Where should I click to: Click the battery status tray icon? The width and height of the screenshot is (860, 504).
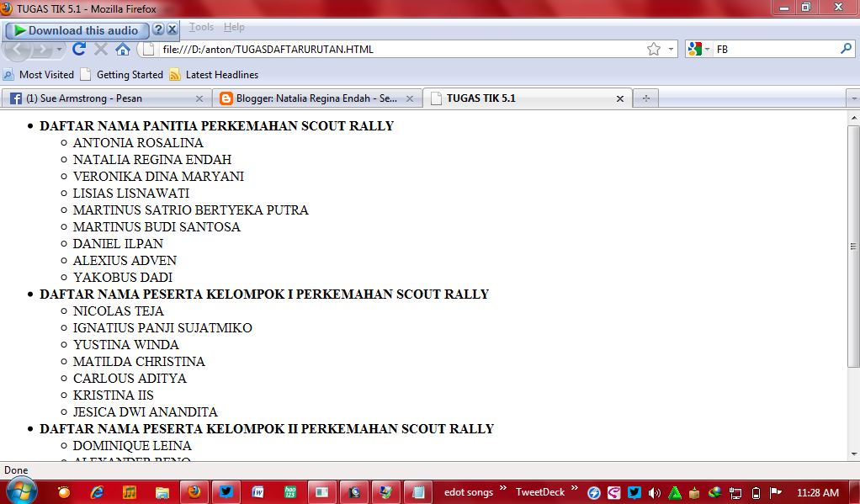pyautogui.click(x=756, y=492)
